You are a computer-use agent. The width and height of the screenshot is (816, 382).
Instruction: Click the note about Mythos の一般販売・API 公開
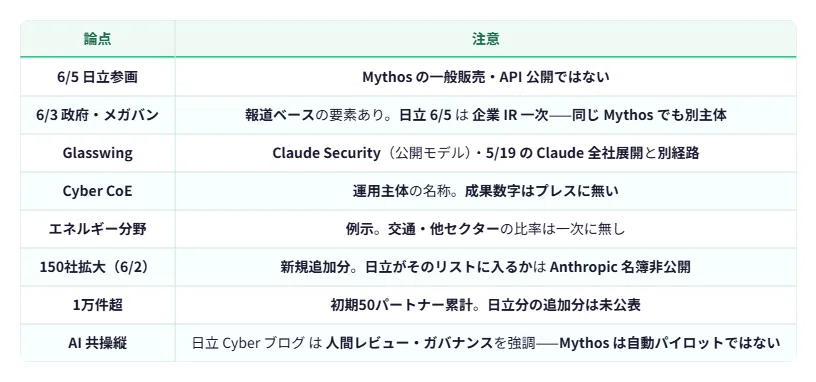point(486,77)
